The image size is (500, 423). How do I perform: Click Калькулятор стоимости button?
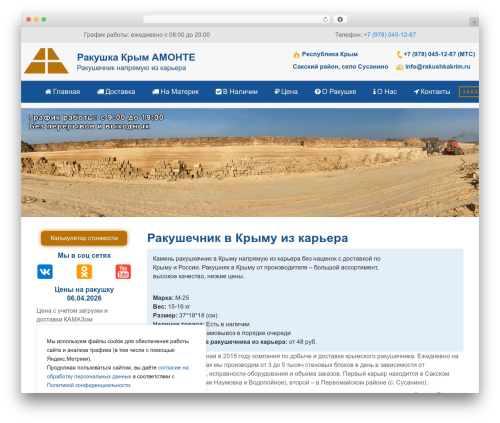pyautogui.click(x=84, y=238)
